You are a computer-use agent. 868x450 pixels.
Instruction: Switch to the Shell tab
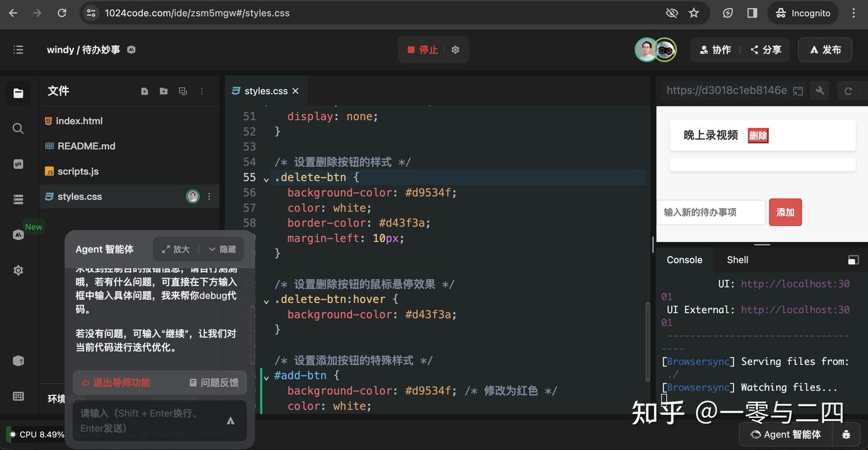[737, 259]
